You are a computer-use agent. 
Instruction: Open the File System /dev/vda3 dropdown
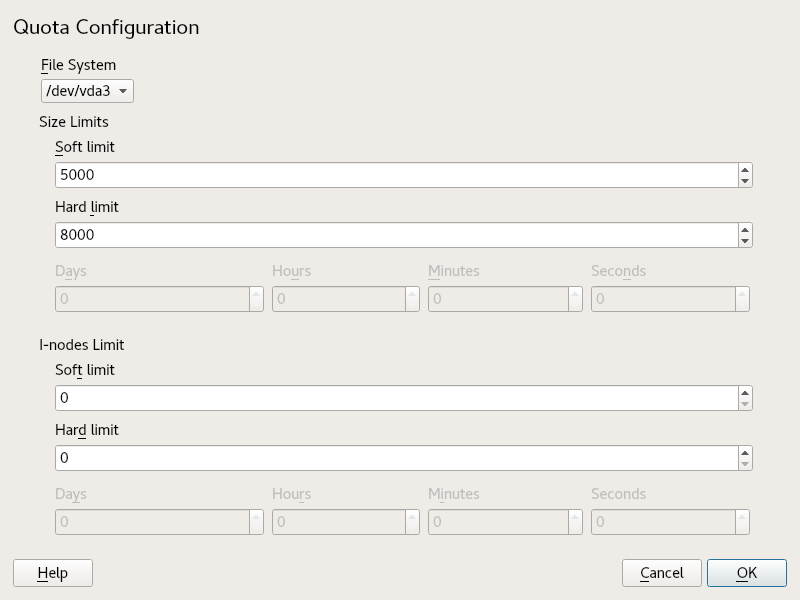87,92
